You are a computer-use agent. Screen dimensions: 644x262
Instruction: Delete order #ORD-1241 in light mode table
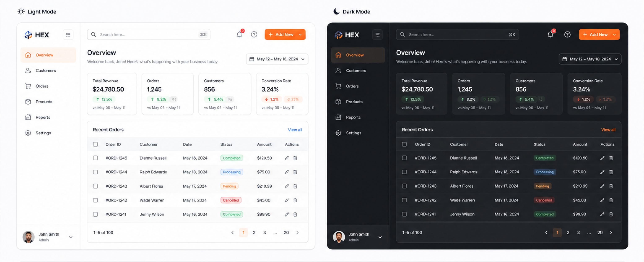295,214
